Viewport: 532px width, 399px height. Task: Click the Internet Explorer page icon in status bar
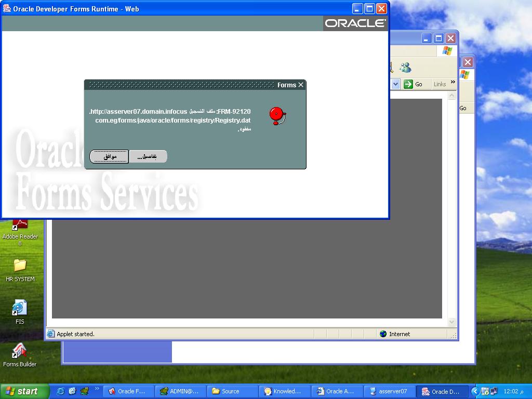tap(50, 334)
